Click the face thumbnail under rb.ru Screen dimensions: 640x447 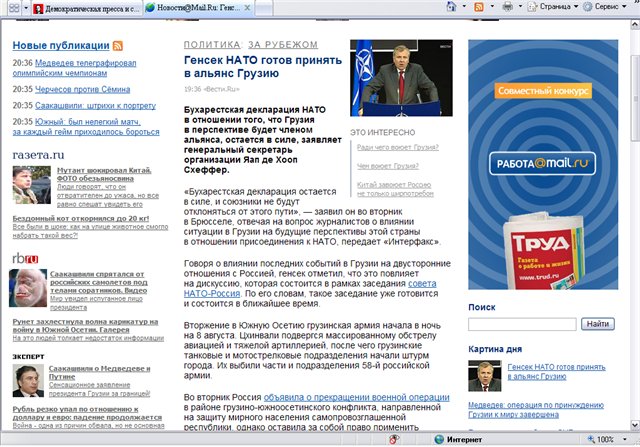pos(28,288)
